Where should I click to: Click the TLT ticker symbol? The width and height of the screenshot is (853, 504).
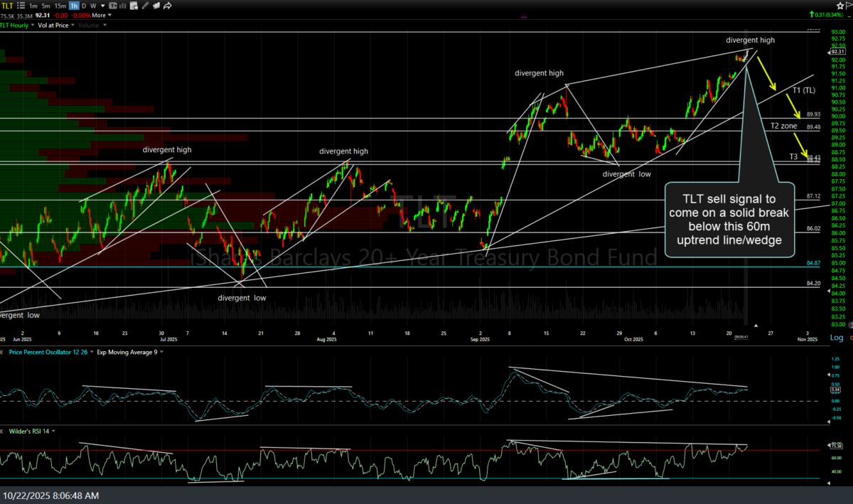coord(8,6)
